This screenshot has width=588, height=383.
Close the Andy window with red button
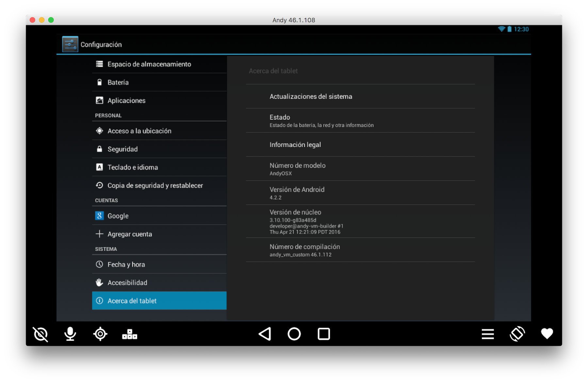[32, 20]
